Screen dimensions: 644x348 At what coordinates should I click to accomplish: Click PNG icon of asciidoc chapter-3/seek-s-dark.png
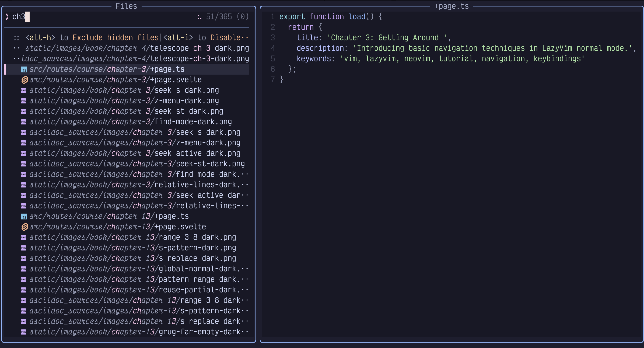[x=24, y=133]
